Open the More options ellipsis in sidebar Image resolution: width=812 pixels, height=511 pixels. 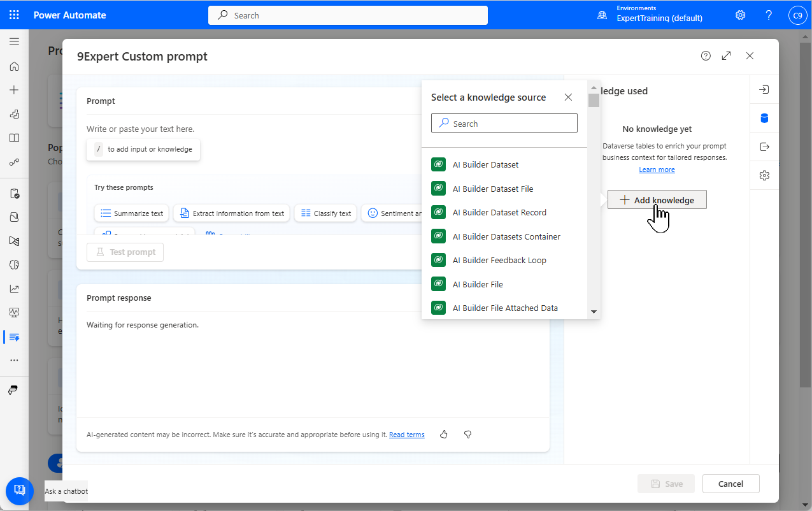pos(14,361)
